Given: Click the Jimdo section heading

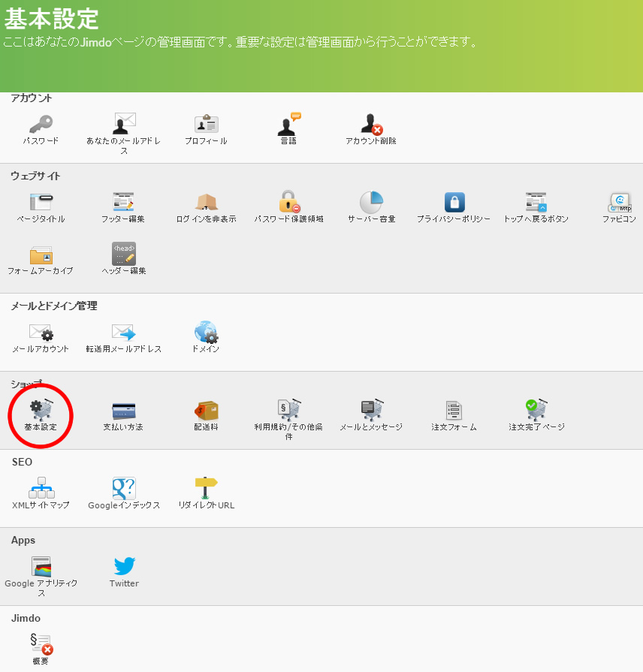Looking at the screenshot, I should [26, 619].
